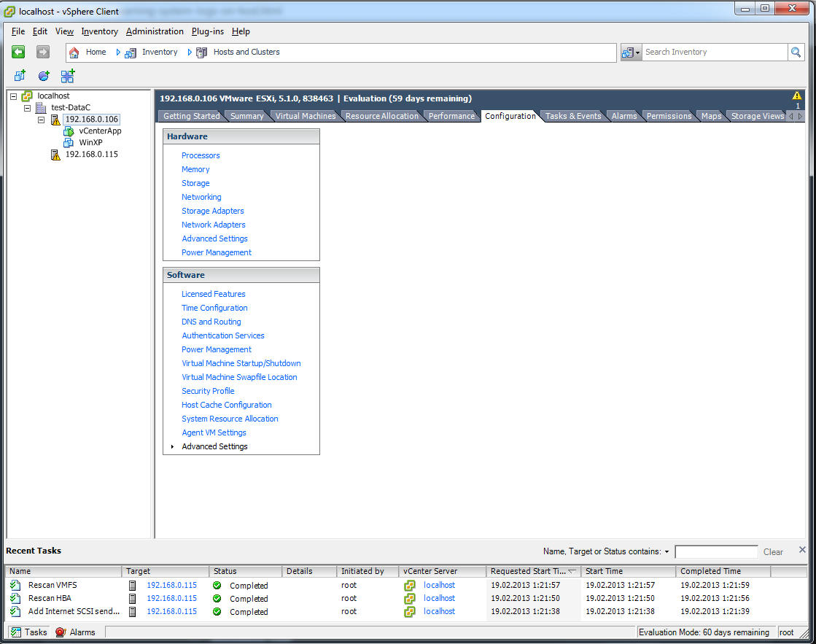Click the globe icon with green plus in toolbar
The height and width of the screenshot is (644, 816).
[44, 76]
